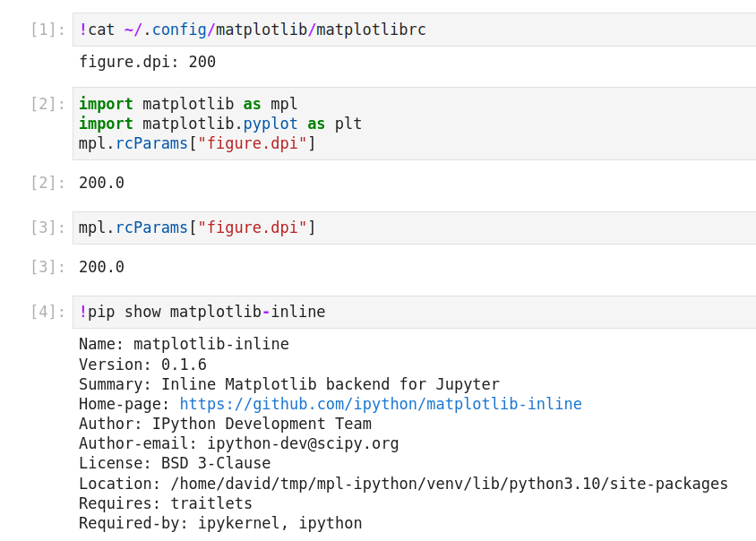Image resolution: width=756 pixels, height=541 pixels.
Task: Click the input prompt [2] label
Action: click(47, 103)
